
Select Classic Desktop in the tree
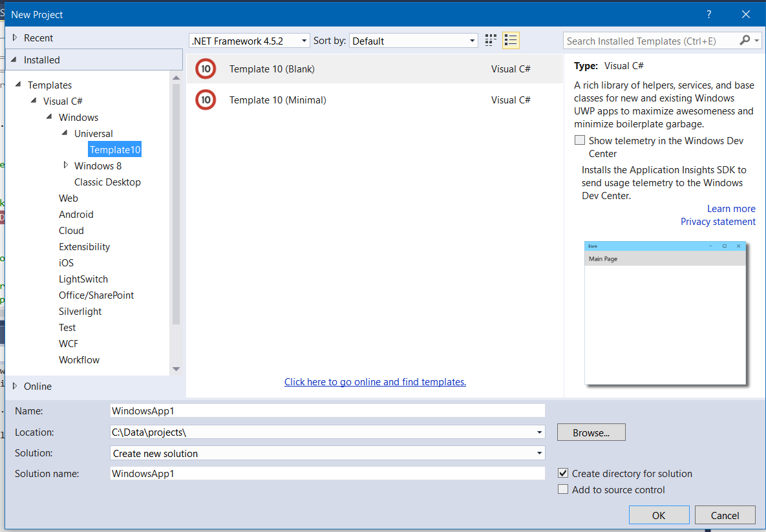(x=107, y=182)
